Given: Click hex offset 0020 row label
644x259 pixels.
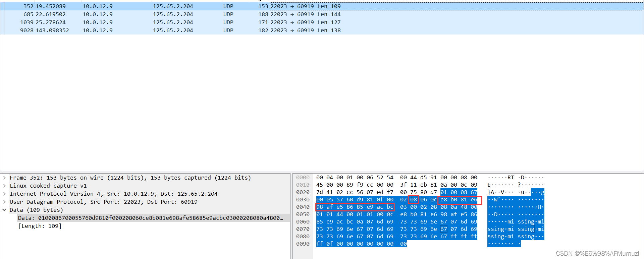Looking at the screenshot, I should tap(303, 192).
